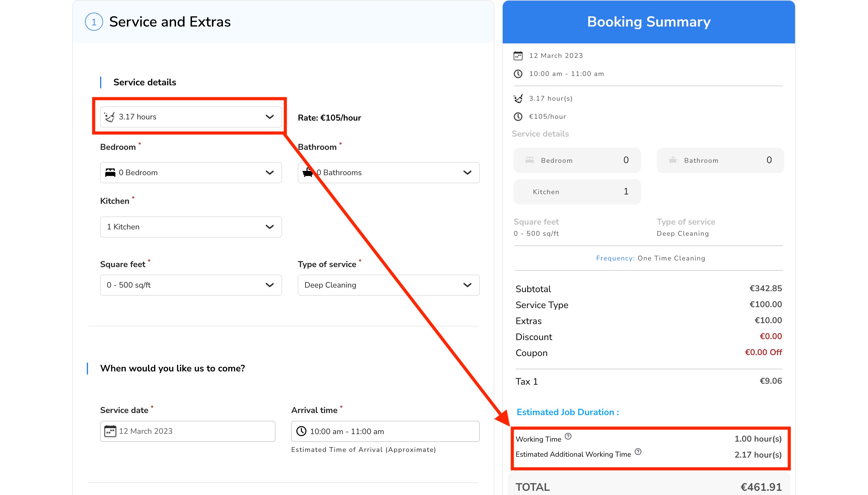Click calendar icon in Service date field

pos(110,431)
